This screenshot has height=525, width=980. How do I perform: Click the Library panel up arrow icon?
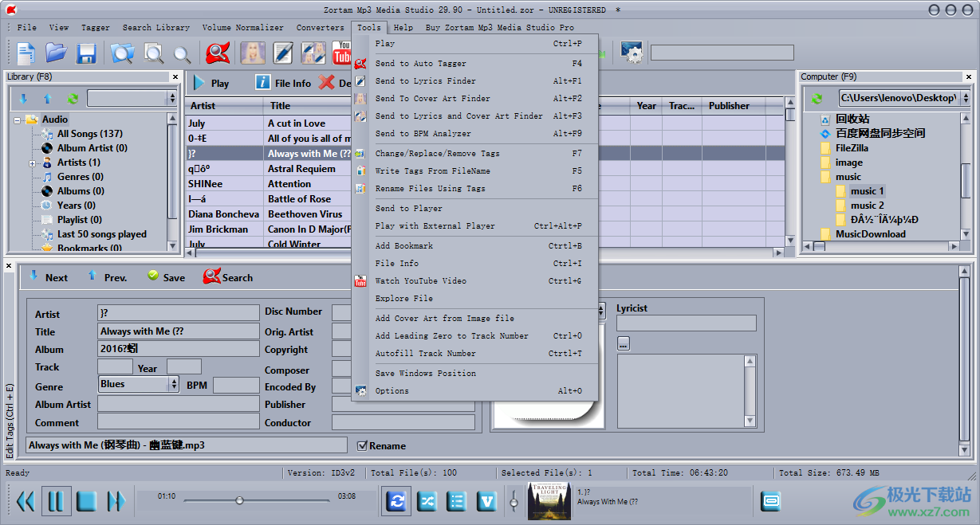click(47, 99)
